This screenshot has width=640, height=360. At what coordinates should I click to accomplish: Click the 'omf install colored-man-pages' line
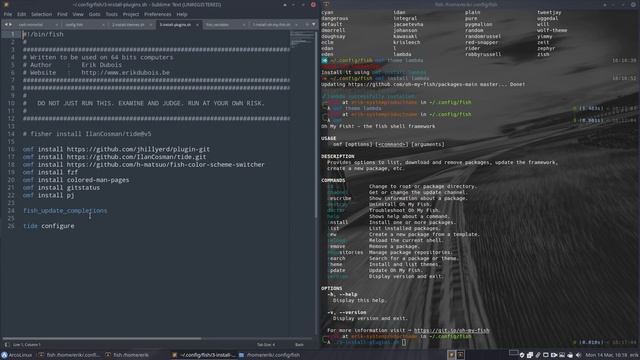(x=76, y=180)
